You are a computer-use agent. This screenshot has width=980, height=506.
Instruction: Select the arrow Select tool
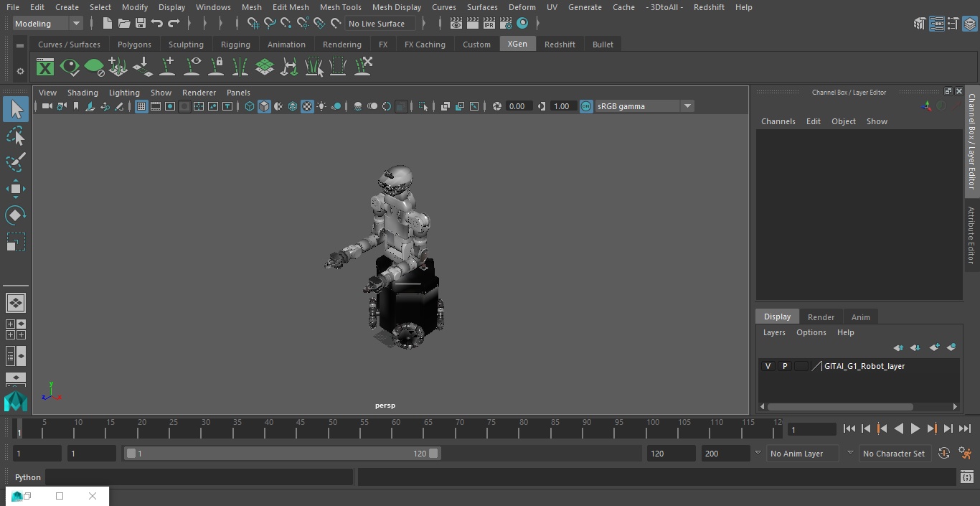tap(16, 109)
